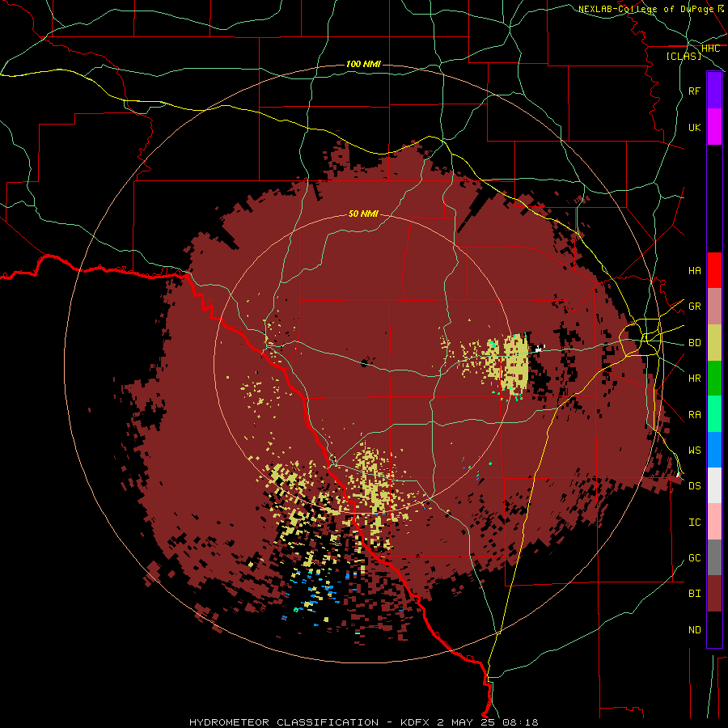Click the 'UK' legend label
728x728 pixels.
coord(694,128)
